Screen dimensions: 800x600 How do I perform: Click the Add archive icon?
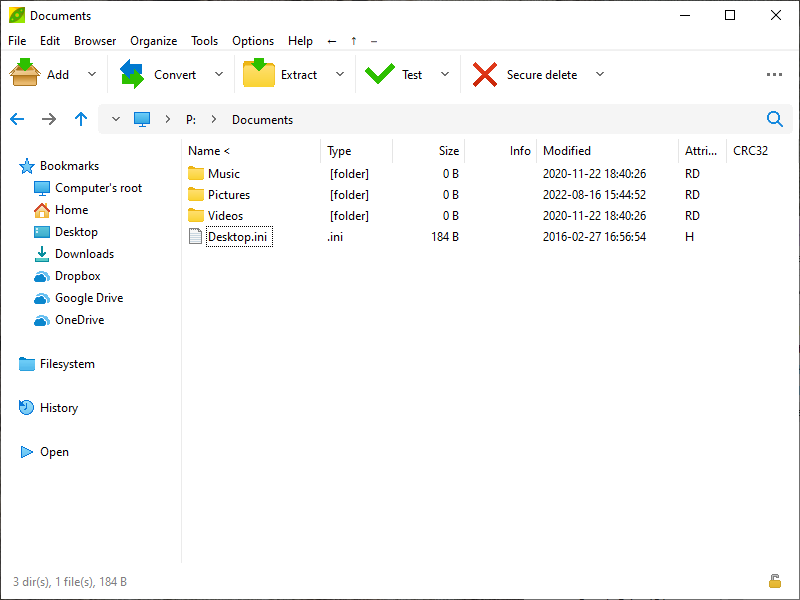coord(25,74)
